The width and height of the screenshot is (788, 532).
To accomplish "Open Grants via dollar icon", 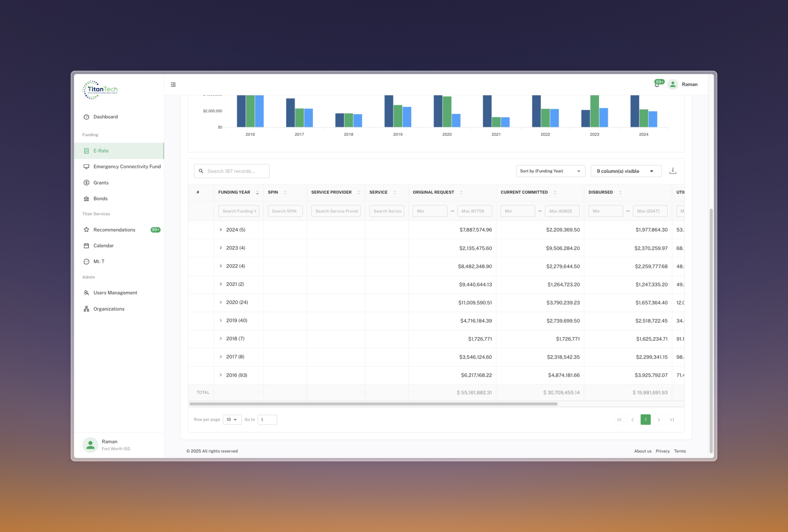I will pos(86,182).
